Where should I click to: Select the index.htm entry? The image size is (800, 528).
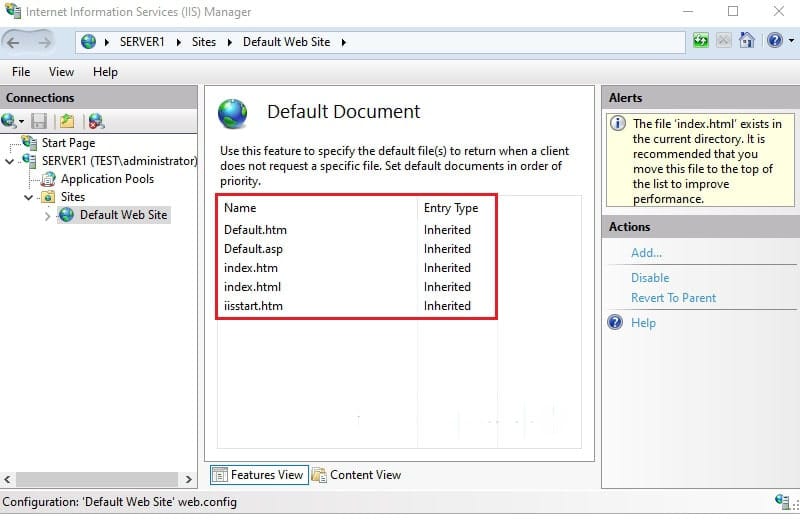coord(251,268)
